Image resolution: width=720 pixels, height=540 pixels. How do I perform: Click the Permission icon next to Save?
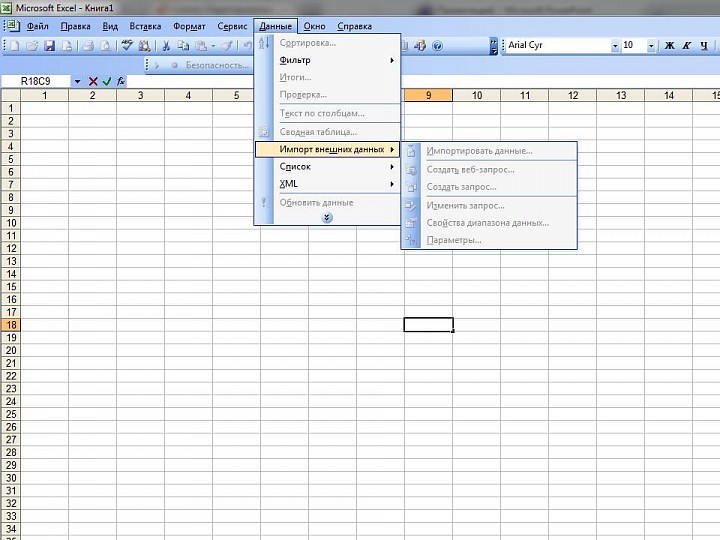click(67, 45)
